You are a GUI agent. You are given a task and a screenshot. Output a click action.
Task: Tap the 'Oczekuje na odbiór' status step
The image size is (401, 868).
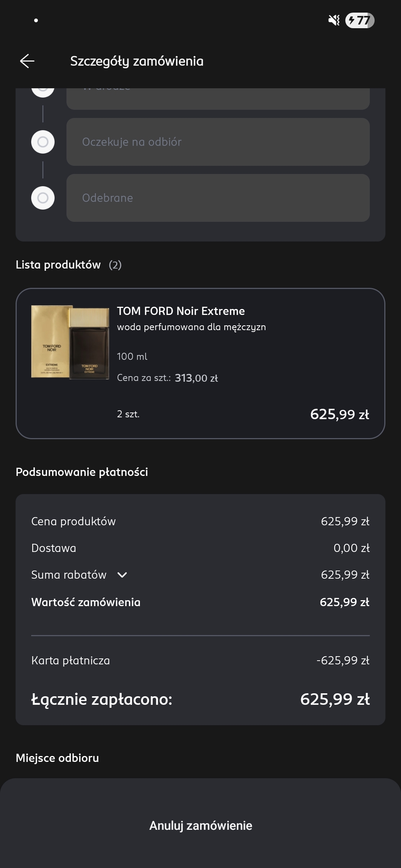click(x=218, y=142)
